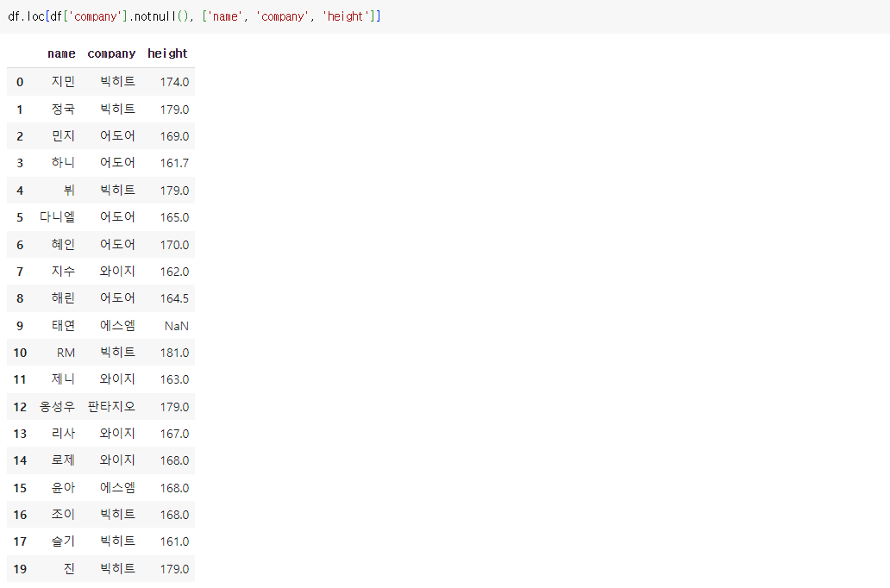
Task: Click the height value 163.0
Action: tap(174, 379)
